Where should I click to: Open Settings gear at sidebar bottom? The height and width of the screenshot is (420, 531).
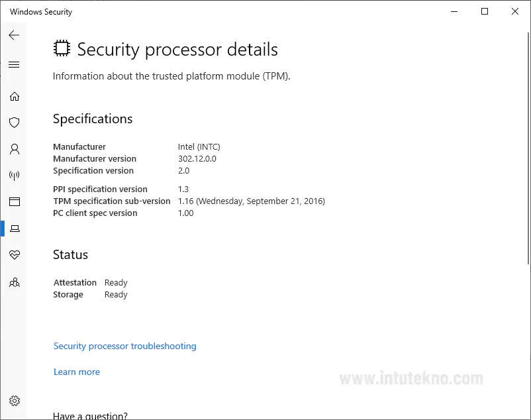pos(14,400)
